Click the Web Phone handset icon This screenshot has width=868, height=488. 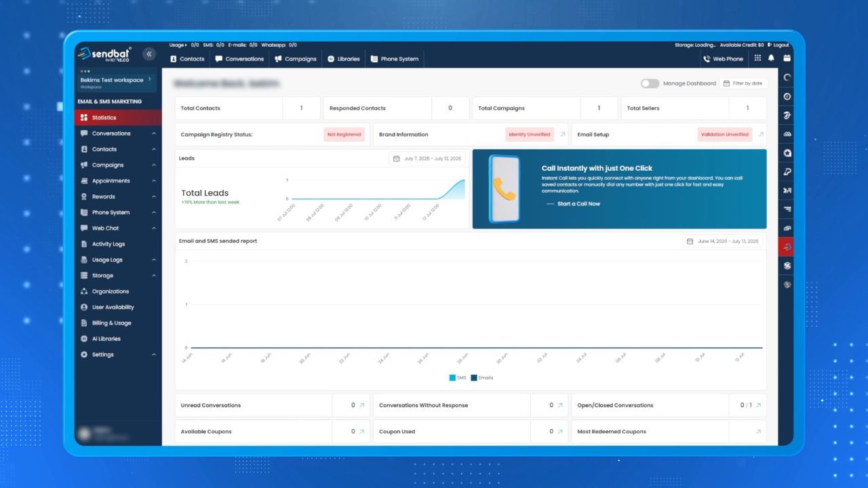[707, 59]
